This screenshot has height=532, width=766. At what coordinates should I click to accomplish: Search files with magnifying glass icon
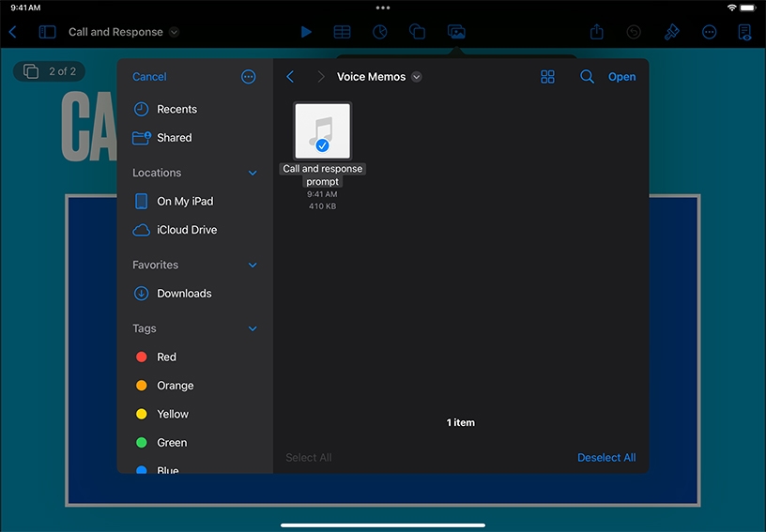pyautogui.click(x=587, y=77)
